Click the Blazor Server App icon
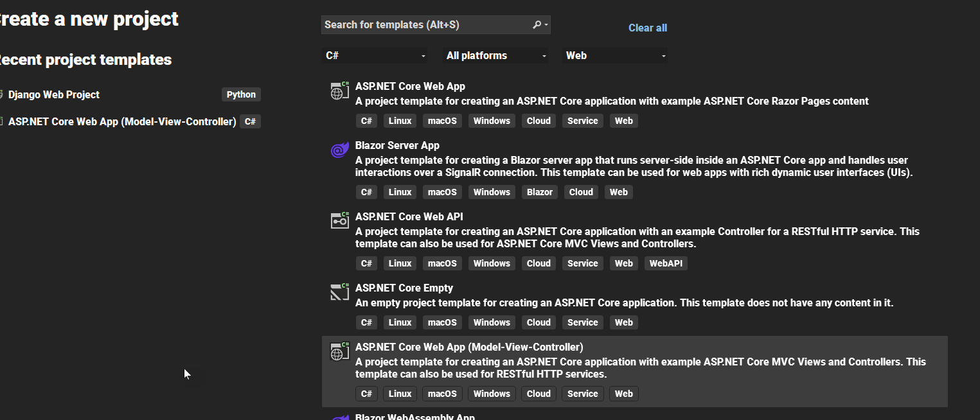The image size is (980, 420). 339,150
